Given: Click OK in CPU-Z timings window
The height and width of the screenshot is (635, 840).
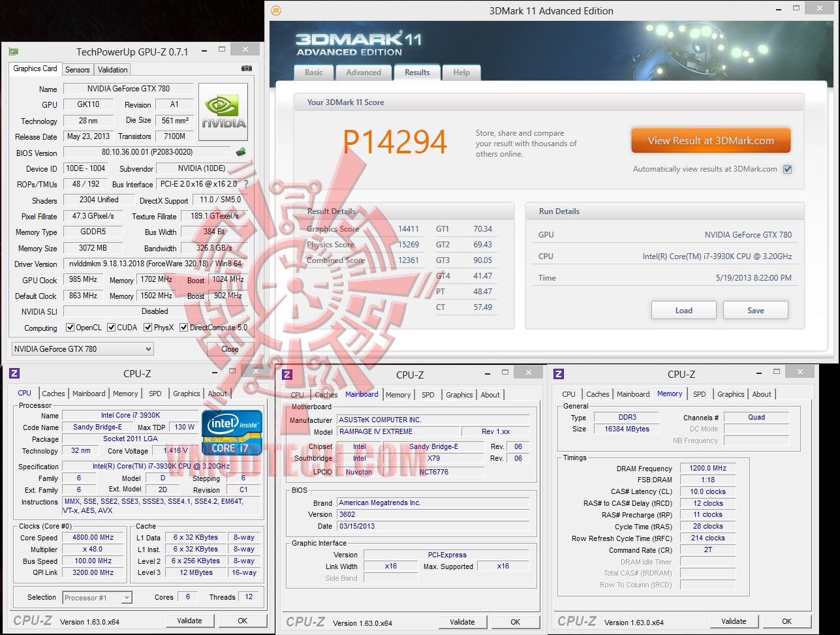Looking at the screenshot, I should 787,621.
